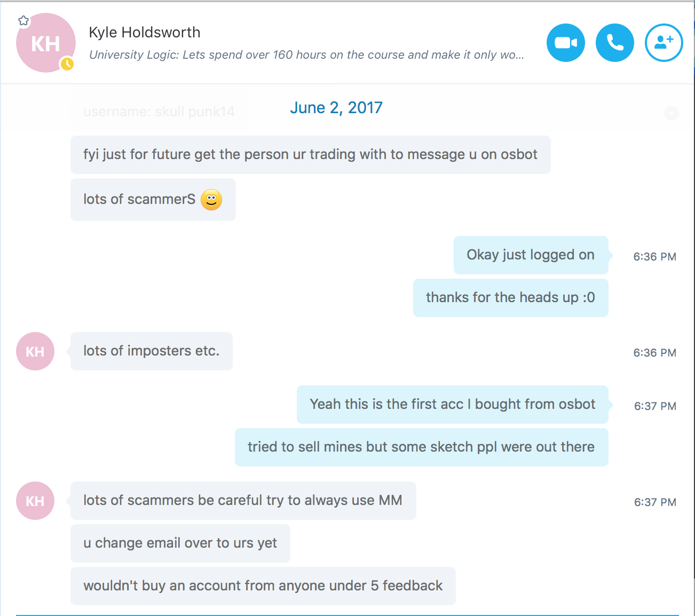695x616 pixels.
Task: Click the University Logic mood message
Action: [x=306, y=55]
